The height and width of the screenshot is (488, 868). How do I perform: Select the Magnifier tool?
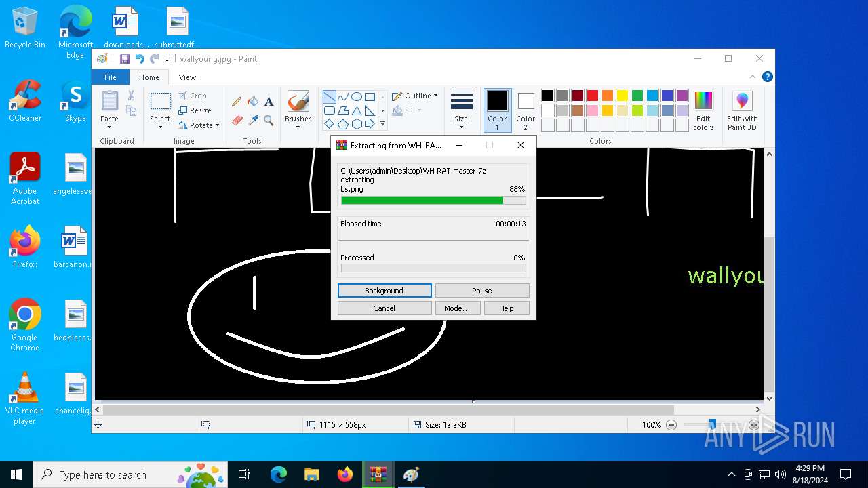click(269, 120)
